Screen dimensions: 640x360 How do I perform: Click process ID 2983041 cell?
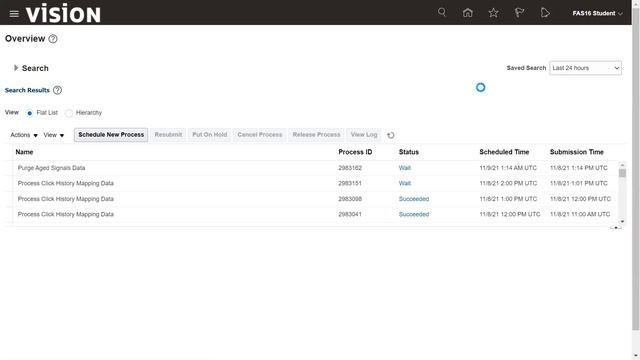pos(350,214)
